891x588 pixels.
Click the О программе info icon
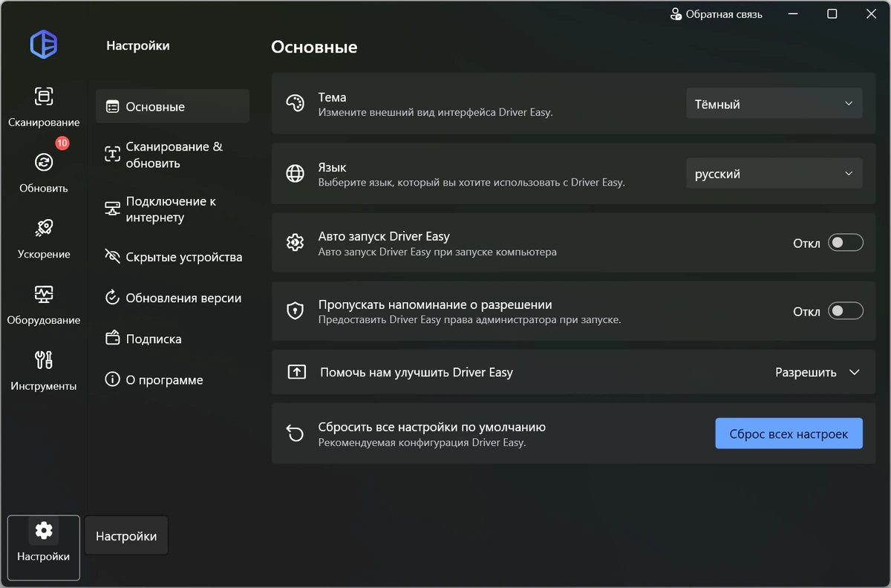(x=112, y=379)
